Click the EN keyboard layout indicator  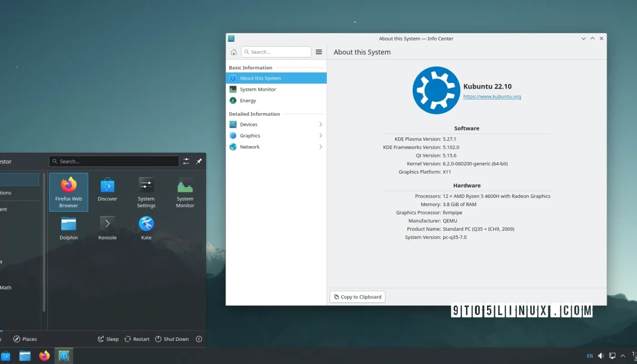click(x=589, y=356)
